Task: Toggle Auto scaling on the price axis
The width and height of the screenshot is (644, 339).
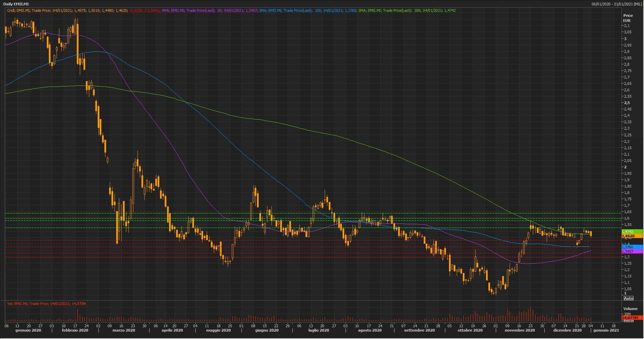Action: pyautogui.click(x=628, y=298)
